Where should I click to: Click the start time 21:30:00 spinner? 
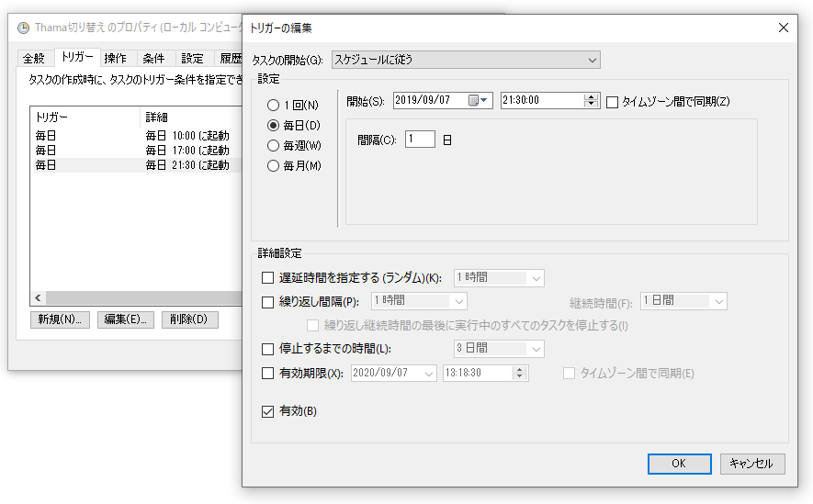591,100
